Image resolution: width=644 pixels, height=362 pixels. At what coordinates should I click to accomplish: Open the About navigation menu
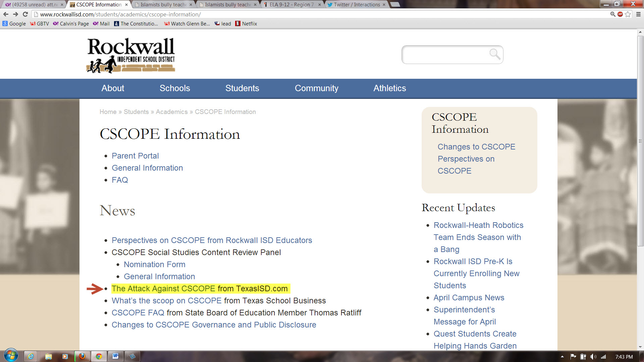tap(113, 88)
